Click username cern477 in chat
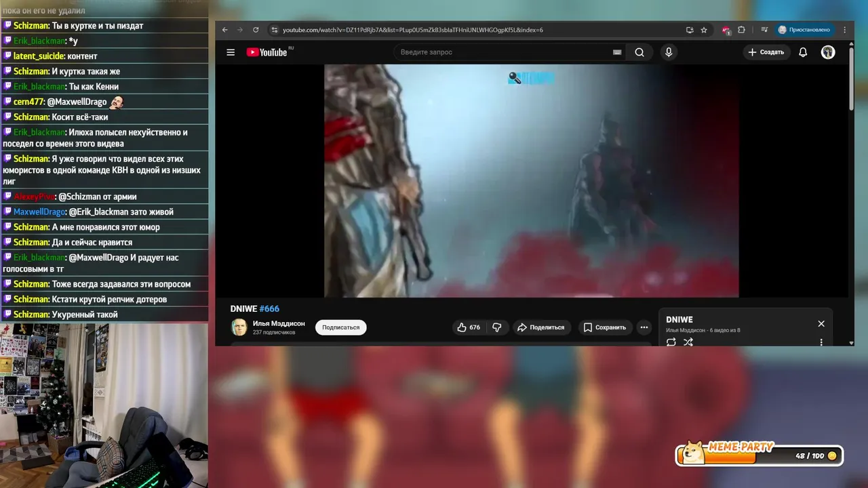The height and width of the screenshot is (488, 868). [x=29, y=102]
